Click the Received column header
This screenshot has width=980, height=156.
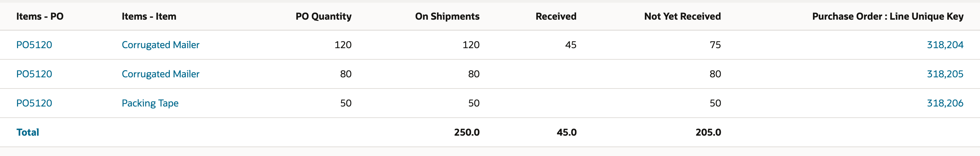(556, 16)
